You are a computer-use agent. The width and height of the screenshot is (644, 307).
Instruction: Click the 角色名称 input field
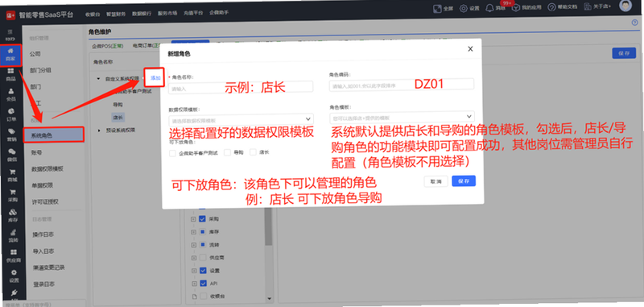click(241, 88)
